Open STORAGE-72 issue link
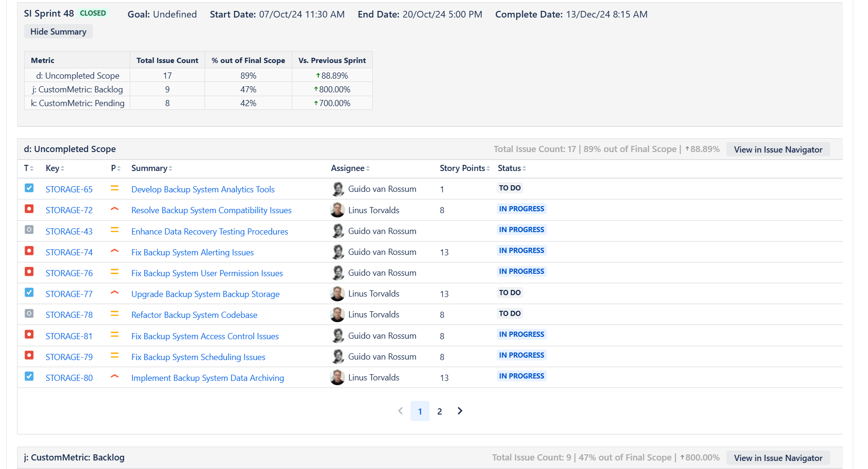Viewport: 868px width, 469px height. (69, 210)
